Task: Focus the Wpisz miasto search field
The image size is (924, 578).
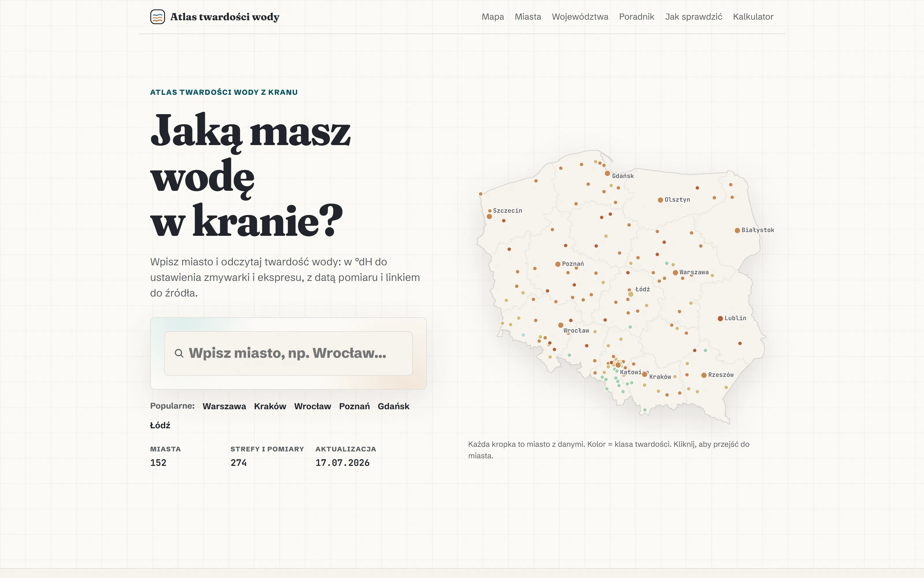Action: tap(288, 353)
